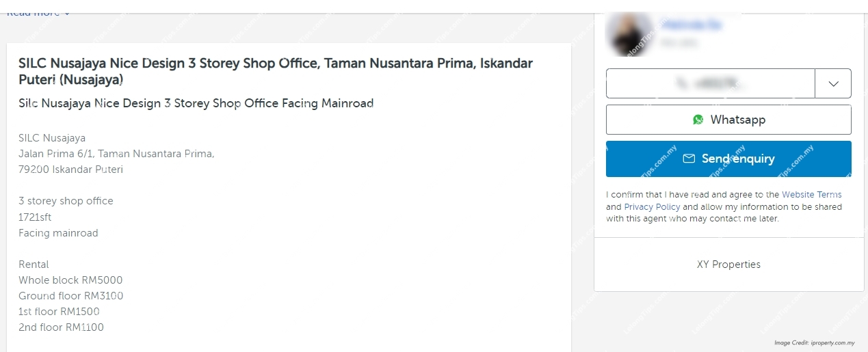Screen dimensions: 868x352
Task: Click the Image Credit iproperty.com.my text
Action: click(815, 343)
